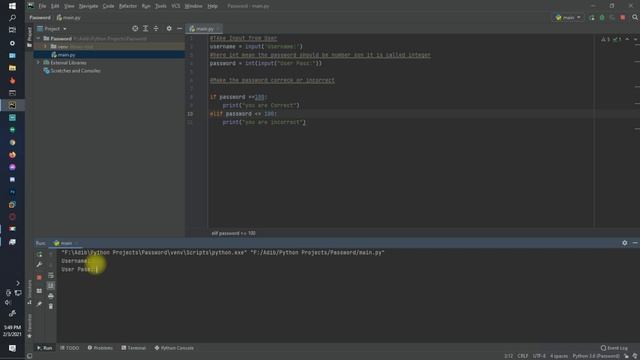The width and height of the screenshot is (640, 360).
Task: Stop execution with the top toolbar red button
Action: pos(622,18)
